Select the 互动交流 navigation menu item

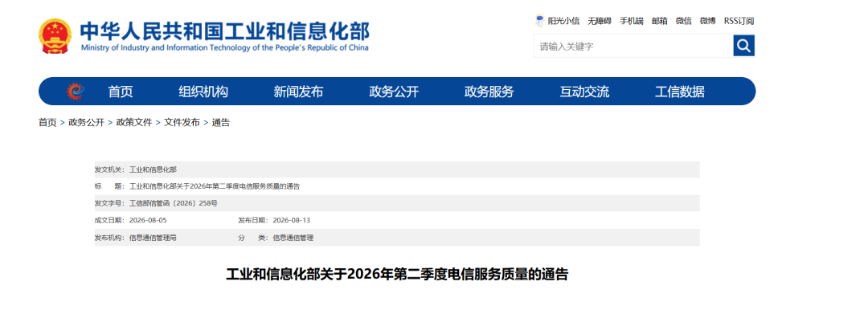(584, 92)
